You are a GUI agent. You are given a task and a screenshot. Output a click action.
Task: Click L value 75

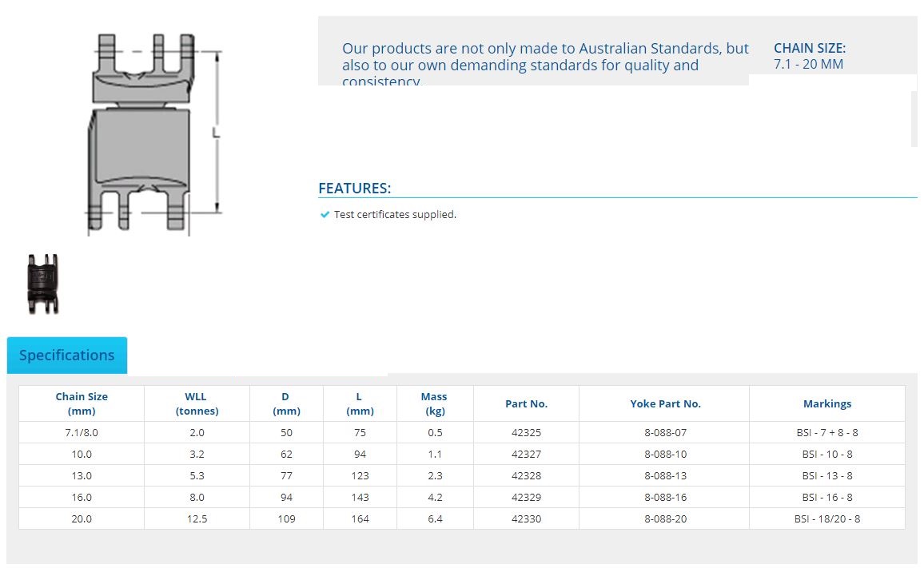coord(360,432)
